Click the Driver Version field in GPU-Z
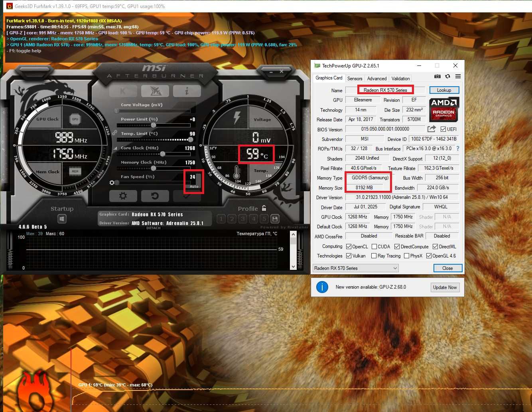The height and width of the screenshot is (412, 532). click(402, 197)
